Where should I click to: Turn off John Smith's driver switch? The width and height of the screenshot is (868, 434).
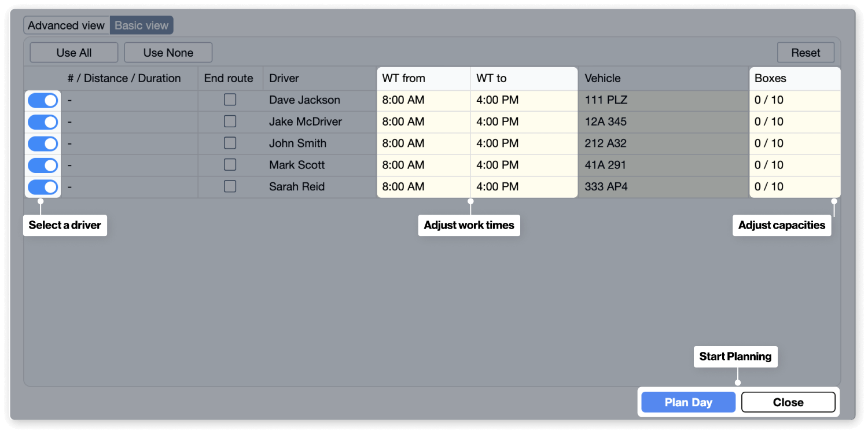tap(43, 144)
